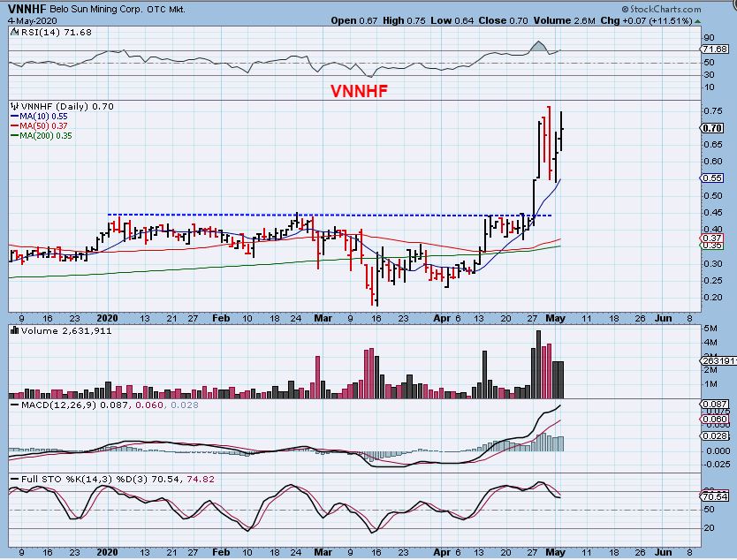
Task: Click the Volume 2.6M header value
Action: (565, 20)
